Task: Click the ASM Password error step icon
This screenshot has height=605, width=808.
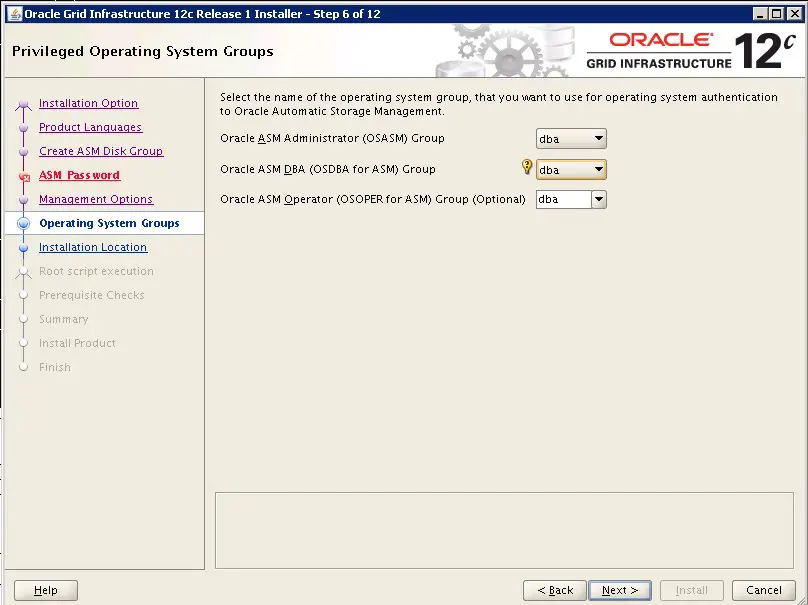Action: pos(24,176)
